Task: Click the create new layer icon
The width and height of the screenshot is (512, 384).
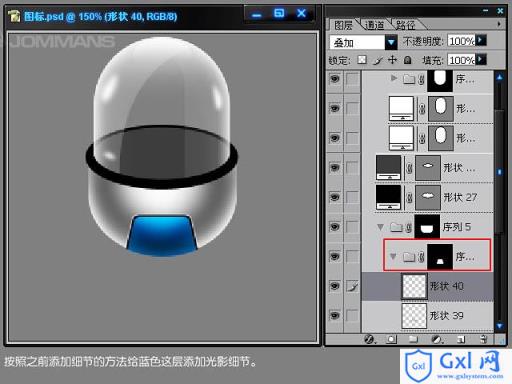Action: [x=461, y=339]
